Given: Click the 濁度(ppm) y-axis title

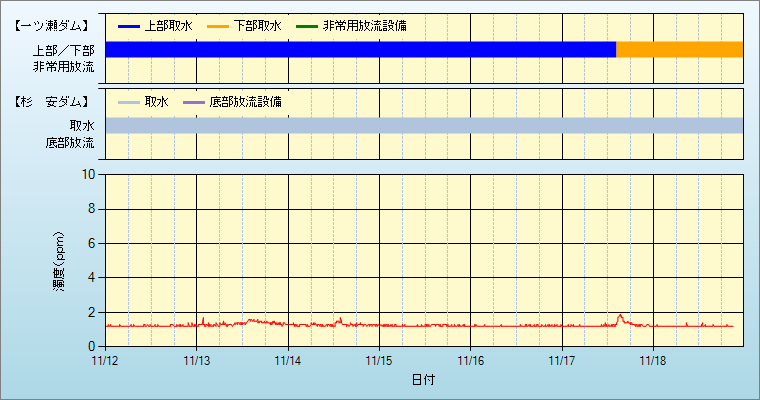Looking at the screenshot, I should click(59, 260).
